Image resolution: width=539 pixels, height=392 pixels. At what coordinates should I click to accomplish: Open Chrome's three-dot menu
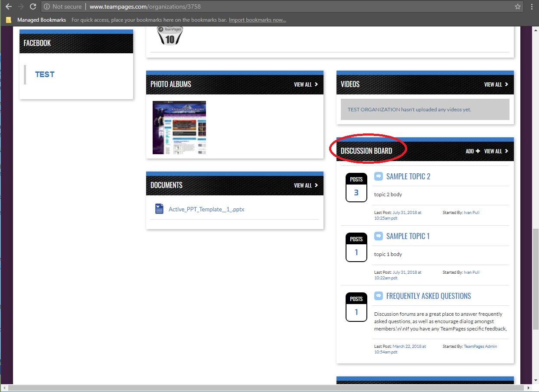532,6
